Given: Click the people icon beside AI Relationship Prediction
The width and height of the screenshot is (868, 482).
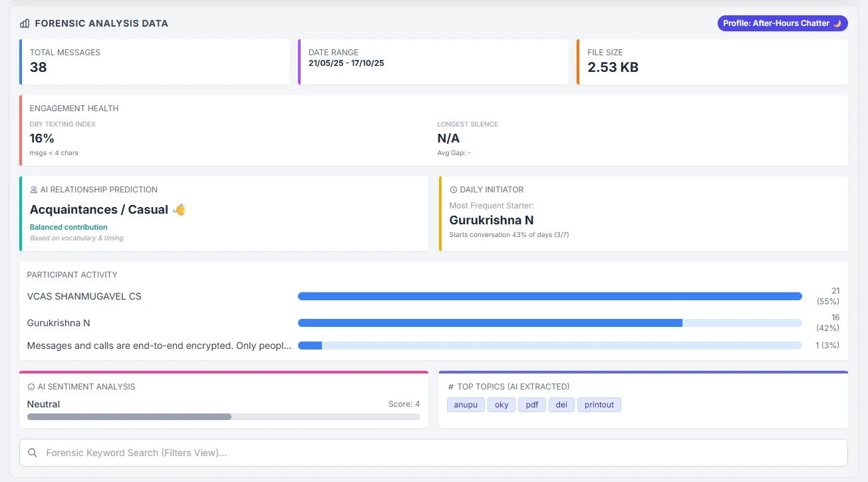Looking at the screenshot, I should click(x=34, y=190).
